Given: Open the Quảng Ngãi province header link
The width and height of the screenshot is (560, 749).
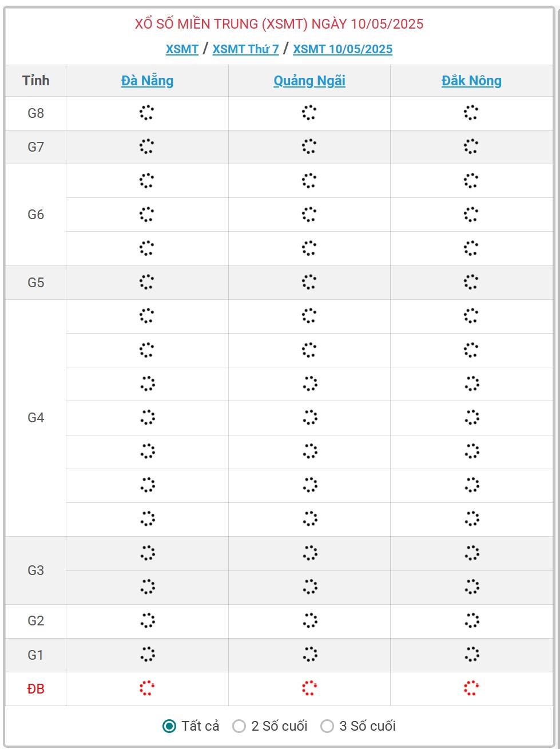Looking at the screenshot, I should (x=309, y=81).
